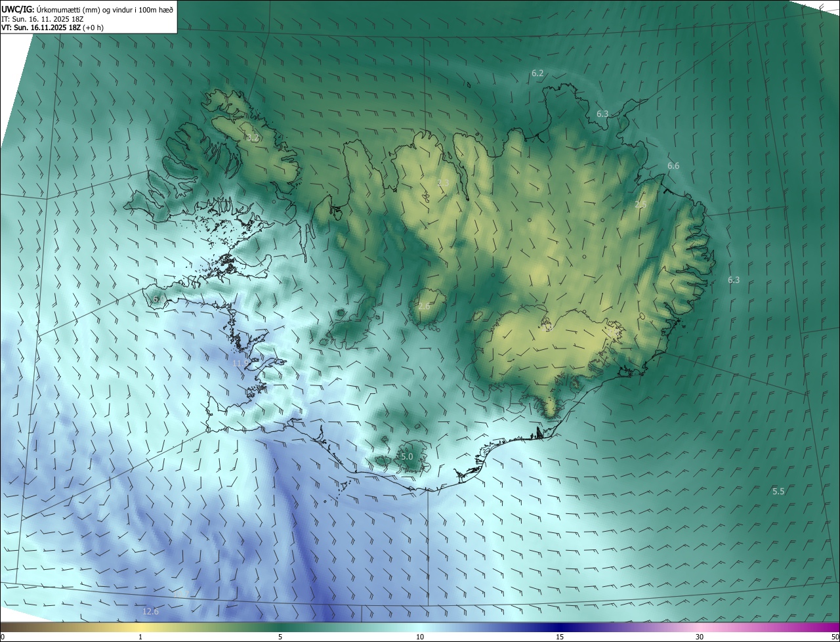Click the color scale tick label 15
This screenshot has height=642, width=840.
coord(560,637)
